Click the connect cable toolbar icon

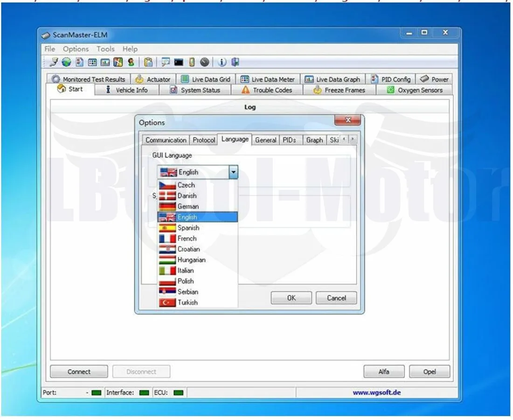(x=53, y=62)
